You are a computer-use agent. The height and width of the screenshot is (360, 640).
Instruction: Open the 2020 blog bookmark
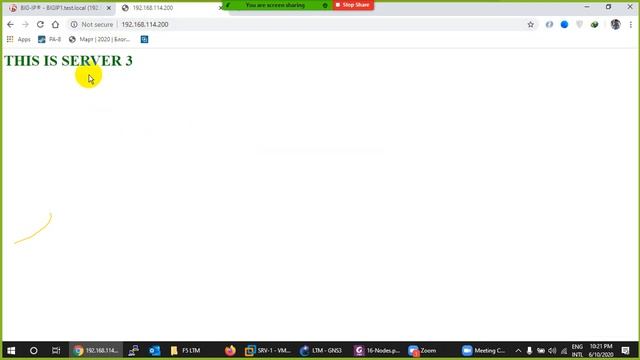99,39
